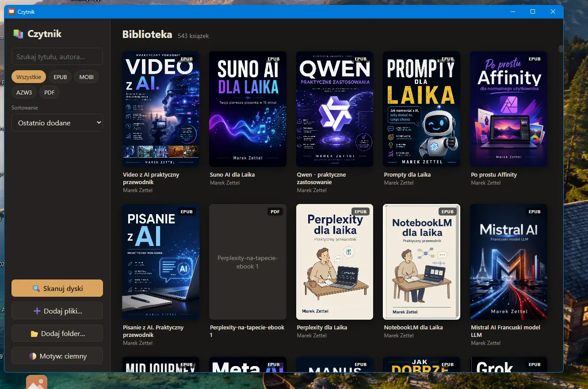Open the "Video z AI" book cover

pyautogui.click(x=160, y=109)
